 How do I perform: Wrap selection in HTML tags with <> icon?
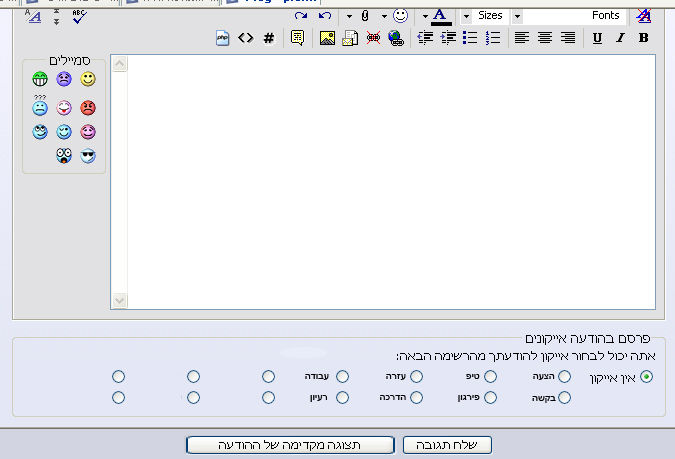point(246,38)
